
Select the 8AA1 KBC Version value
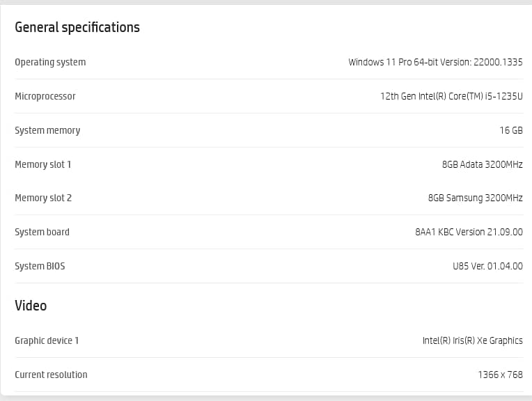tap(469, 232)
